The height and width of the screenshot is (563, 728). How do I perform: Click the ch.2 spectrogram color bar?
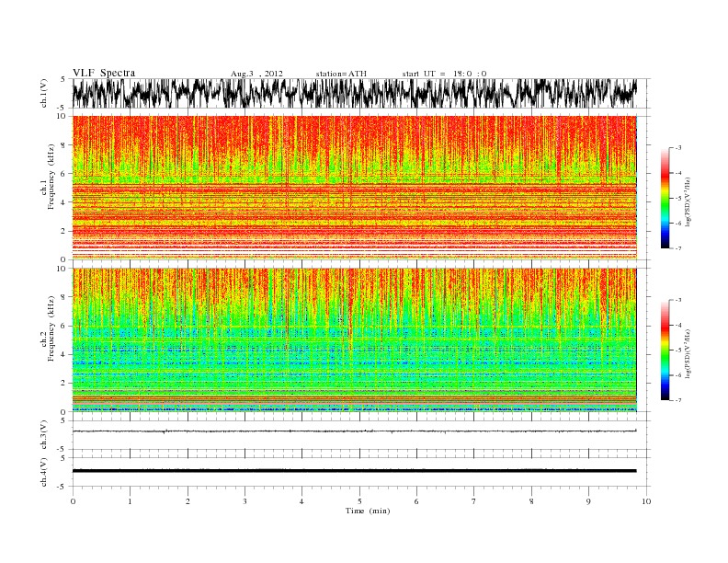pyautogui.click(x=665, y=350)
